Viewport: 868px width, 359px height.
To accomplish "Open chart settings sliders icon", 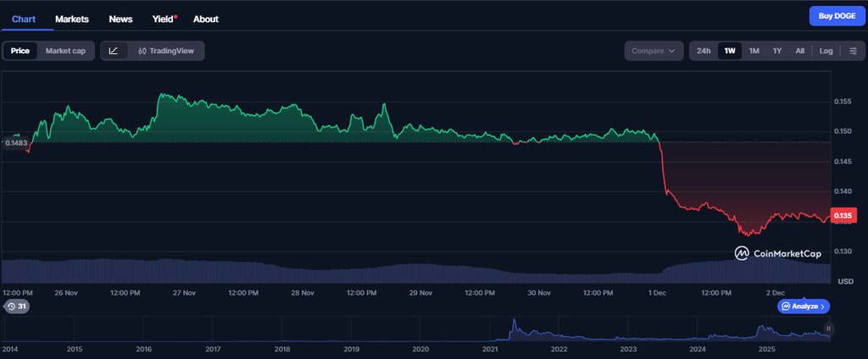I will coord(853,51).
